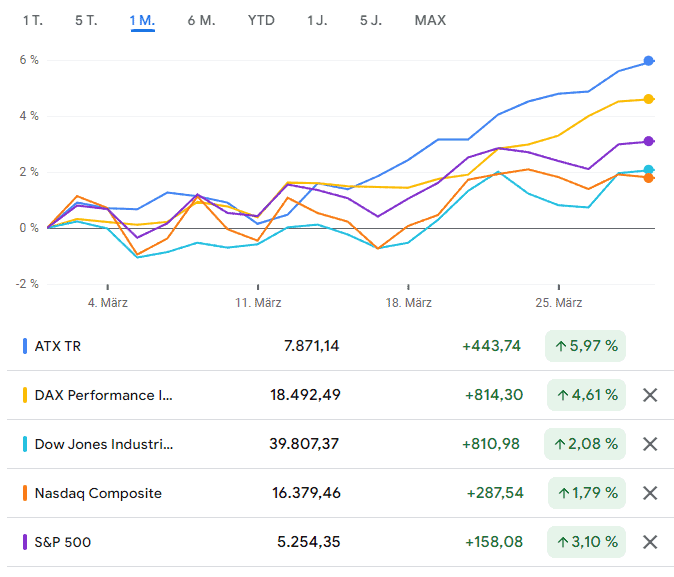
Task: Click the purple S&P 500 color marker
Action: [x=25, y=542]
